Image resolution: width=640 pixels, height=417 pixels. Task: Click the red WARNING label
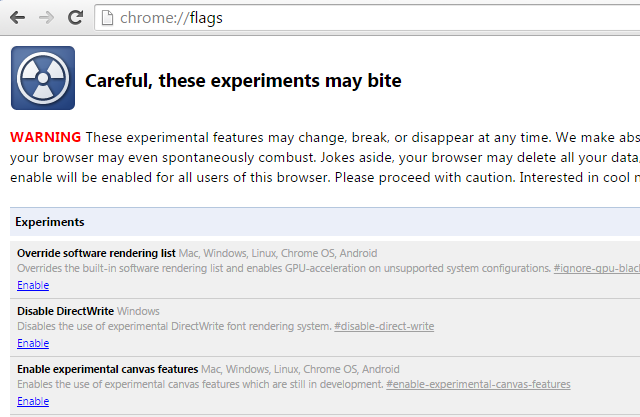click(46, 137)
